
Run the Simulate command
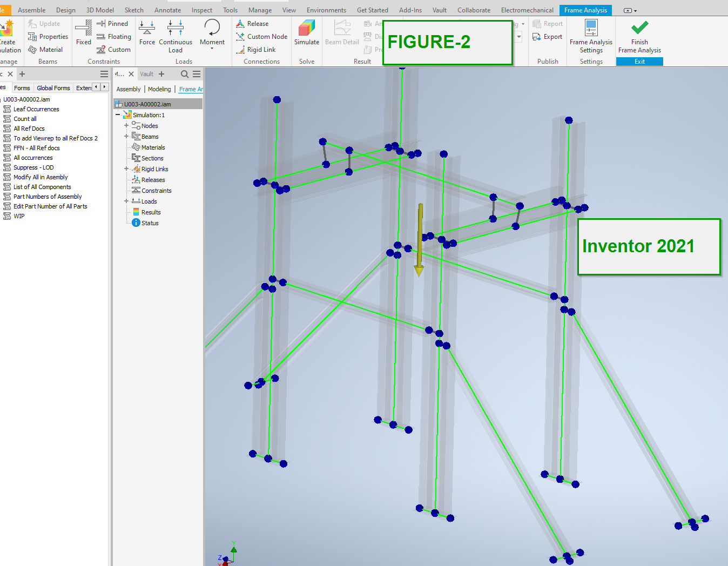point(307,32)
